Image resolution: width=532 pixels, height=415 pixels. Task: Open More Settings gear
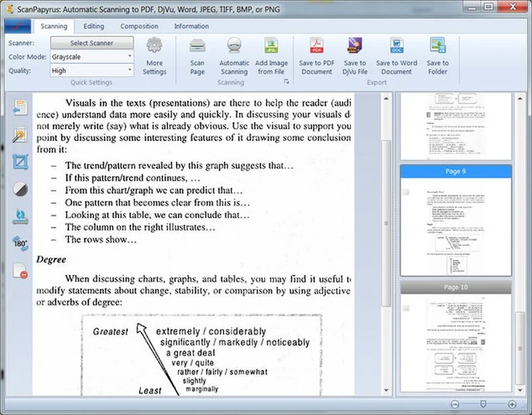tap(154, 47)
